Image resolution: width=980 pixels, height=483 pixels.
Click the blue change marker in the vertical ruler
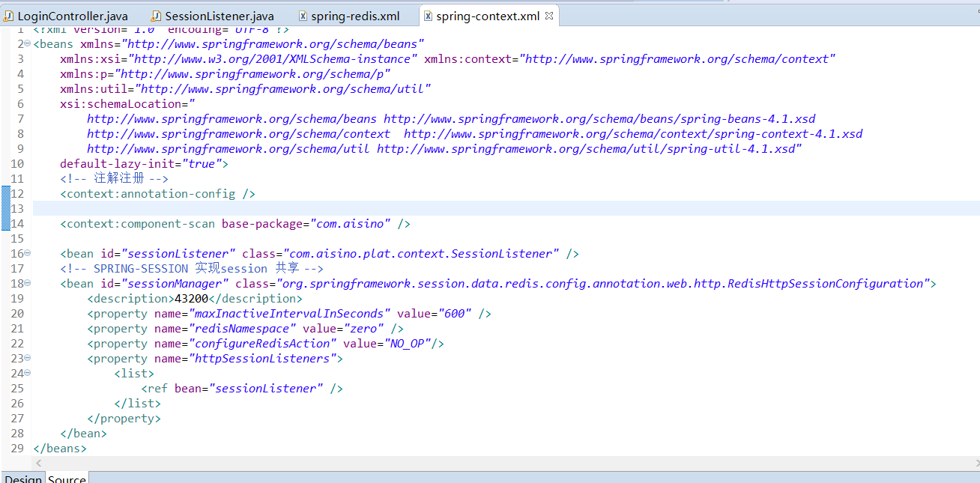(x=4, y=210)
